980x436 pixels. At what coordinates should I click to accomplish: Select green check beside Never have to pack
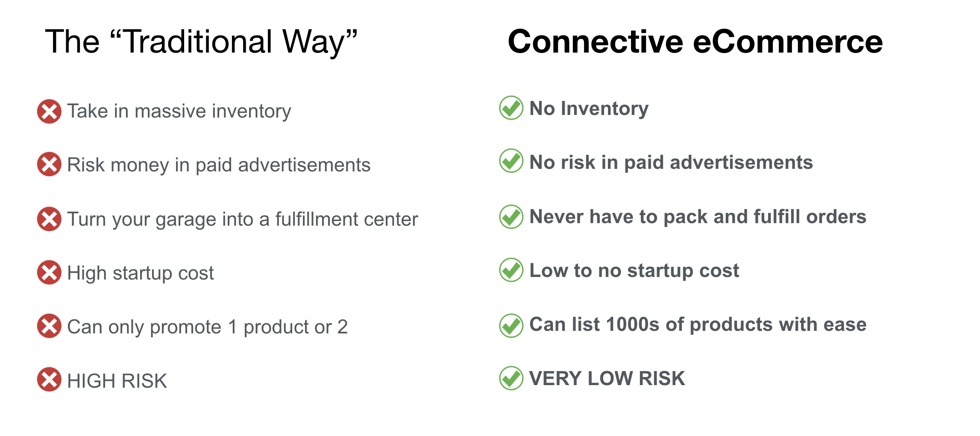click(x=511, y=217)
